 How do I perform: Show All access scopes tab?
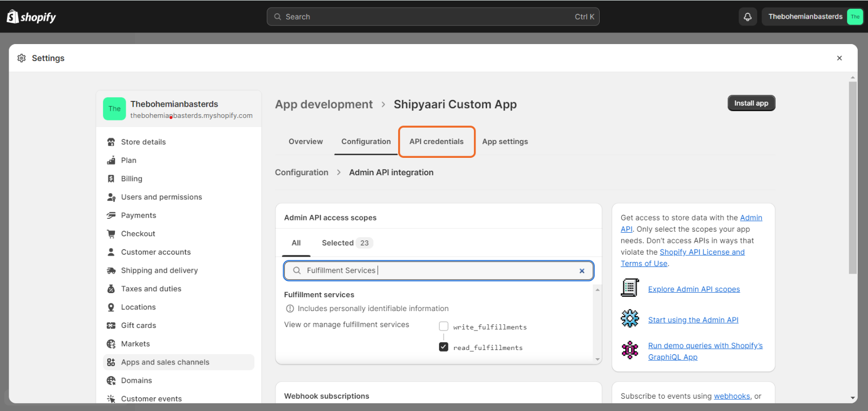pyautogui.click(x=297, y=243)
